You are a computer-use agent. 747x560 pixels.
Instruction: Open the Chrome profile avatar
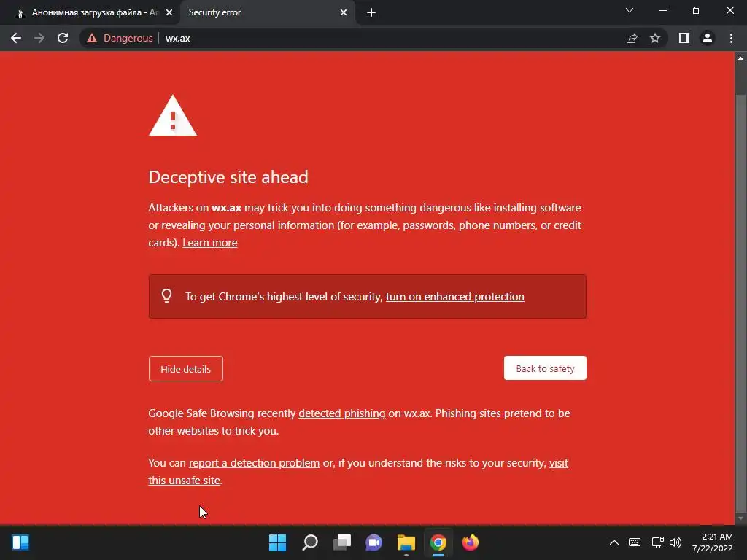(708, 38)
